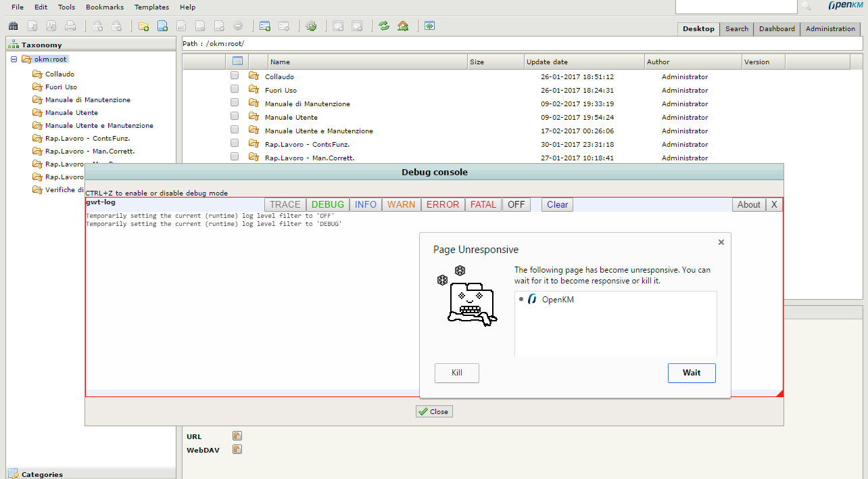Screen dimensions: 868x479
Task: Switch to the Dashboard tab
Action: [777, 29]
